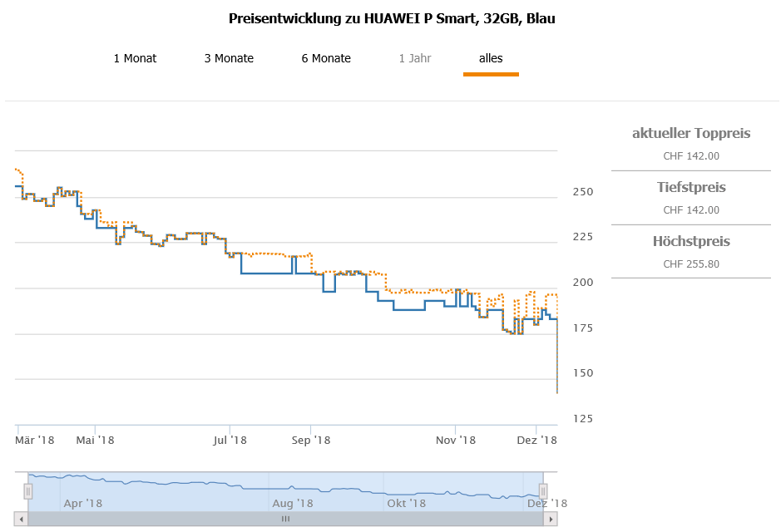781x532 pixels.
Task: Select the 1 Monat time range
Action: coord(135,58)
